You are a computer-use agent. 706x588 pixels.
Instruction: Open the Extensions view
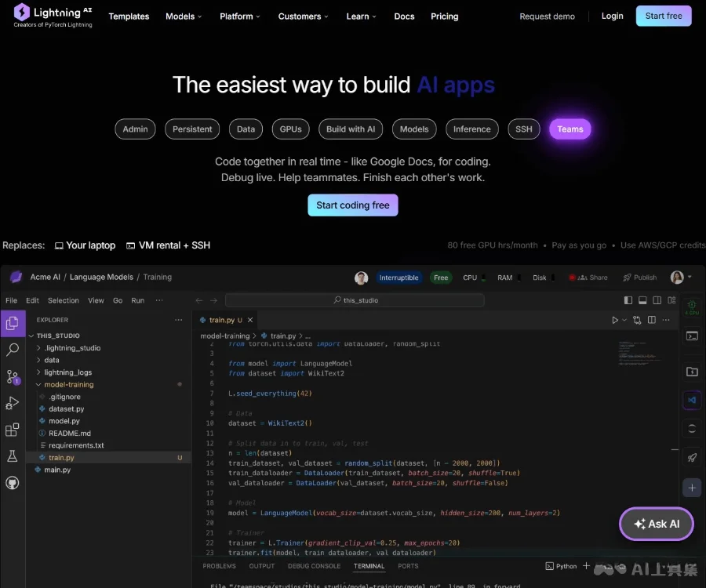(12, 429)
